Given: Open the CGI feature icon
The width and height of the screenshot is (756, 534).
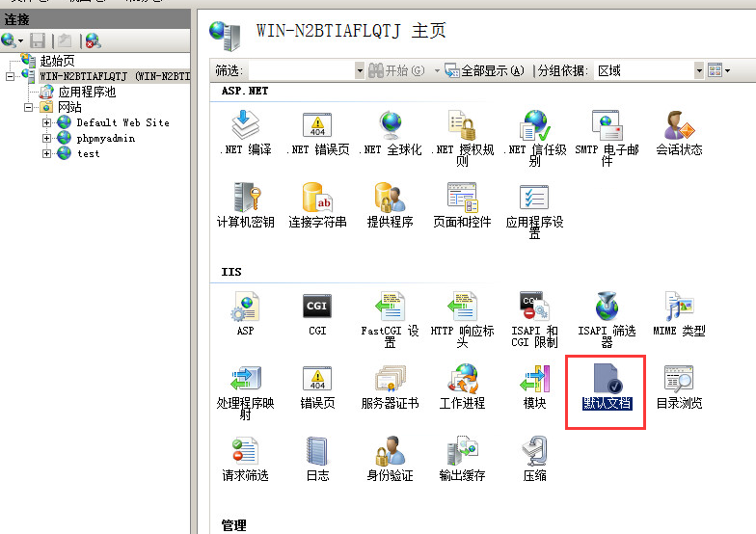Looking at the screenshot, I should (x=318, y=313).
